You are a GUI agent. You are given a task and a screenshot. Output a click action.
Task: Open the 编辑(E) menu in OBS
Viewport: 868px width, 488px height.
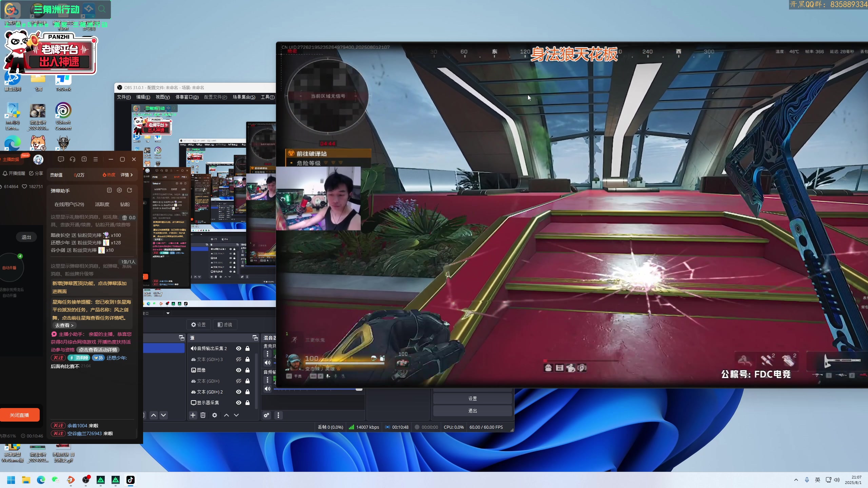coord(143,97)
